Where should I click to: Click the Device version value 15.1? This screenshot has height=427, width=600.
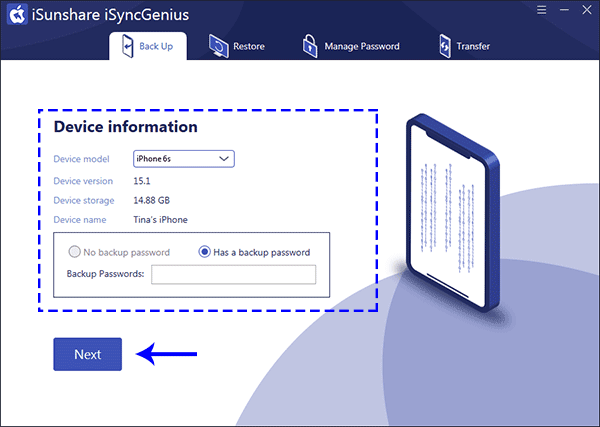tap(142, 181)
